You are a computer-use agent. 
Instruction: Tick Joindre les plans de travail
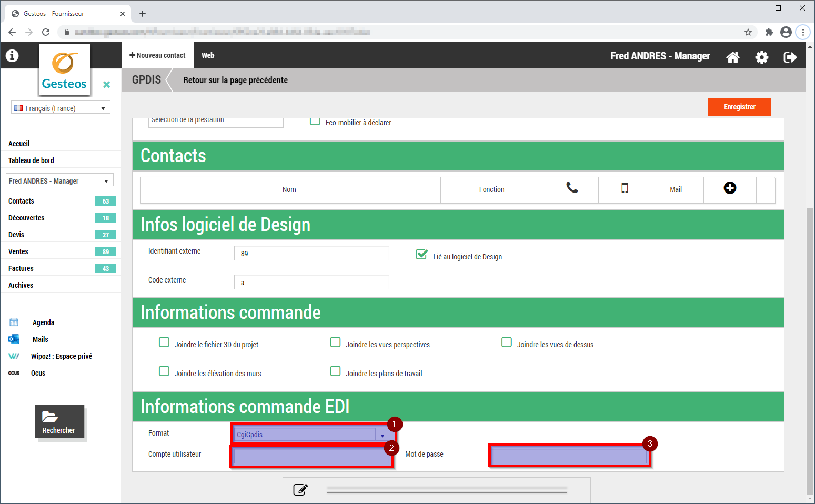pyautogui.click(x=335, y=371)
